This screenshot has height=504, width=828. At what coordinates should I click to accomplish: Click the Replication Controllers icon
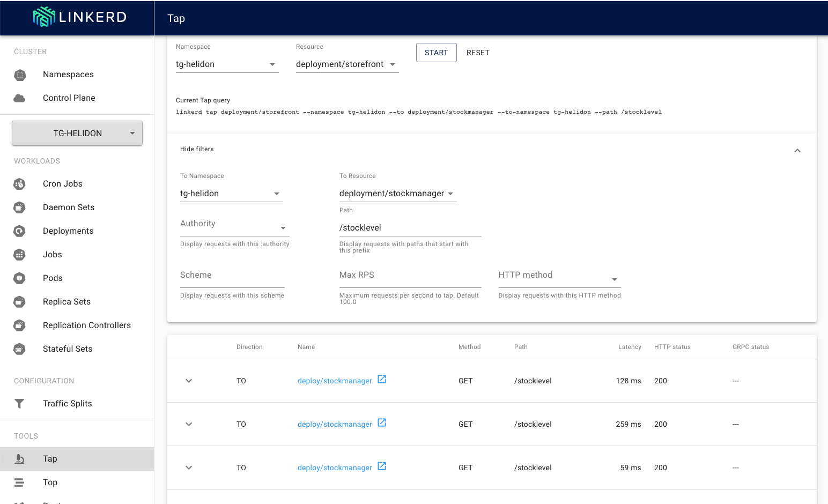[x=20, y=325]
